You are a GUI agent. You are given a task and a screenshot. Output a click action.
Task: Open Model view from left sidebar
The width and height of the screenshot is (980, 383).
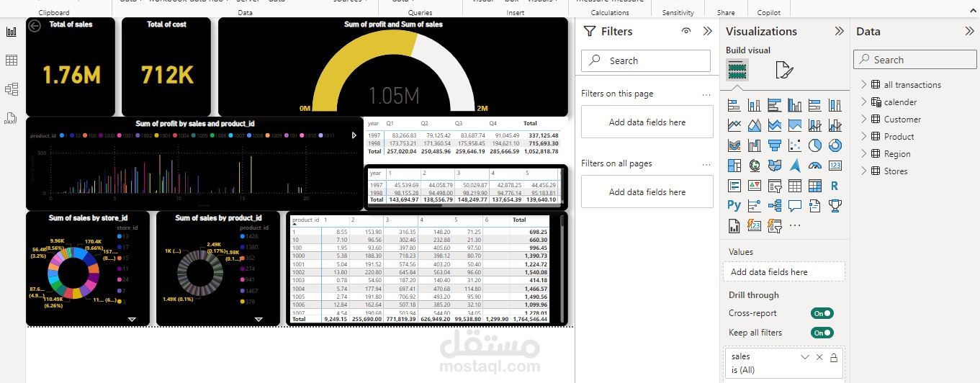pos(12,89)
